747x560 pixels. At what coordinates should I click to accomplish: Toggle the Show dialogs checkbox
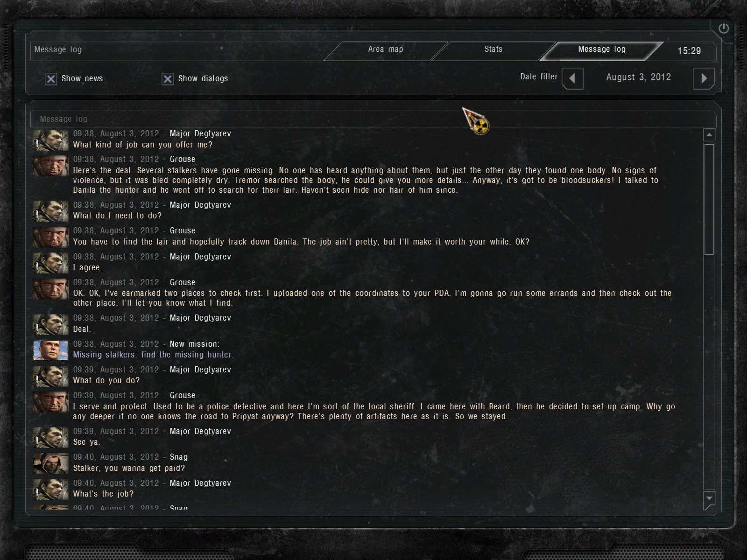click(x=168, y=79)
